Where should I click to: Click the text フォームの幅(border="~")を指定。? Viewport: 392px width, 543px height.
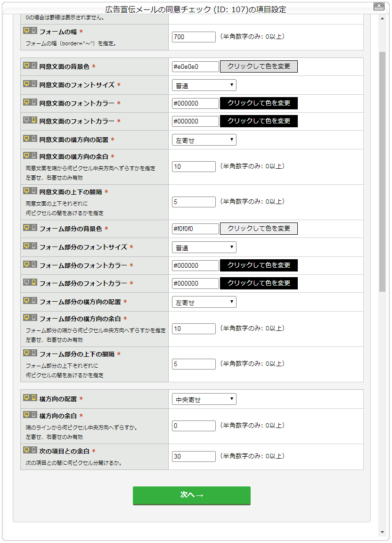71,44
